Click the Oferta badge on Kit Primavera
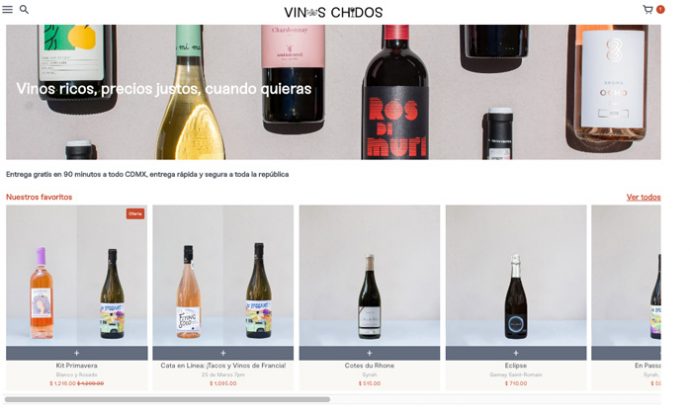Screen dimensions: 690x414 (135, 214)
